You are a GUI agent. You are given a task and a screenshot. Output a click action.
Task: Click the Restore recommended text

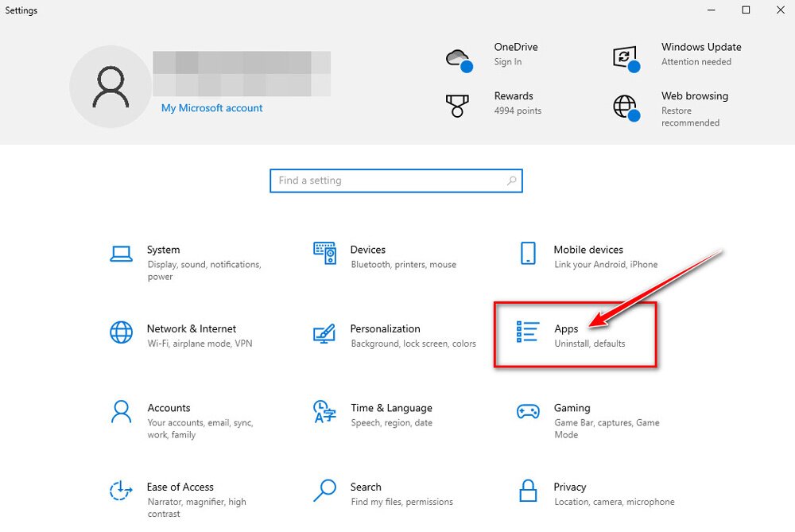pos(690,117)
